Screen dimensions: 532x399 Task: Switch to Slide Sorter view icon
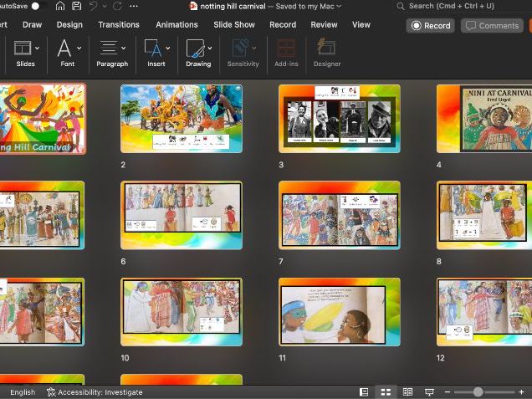(x=386, y=392)
